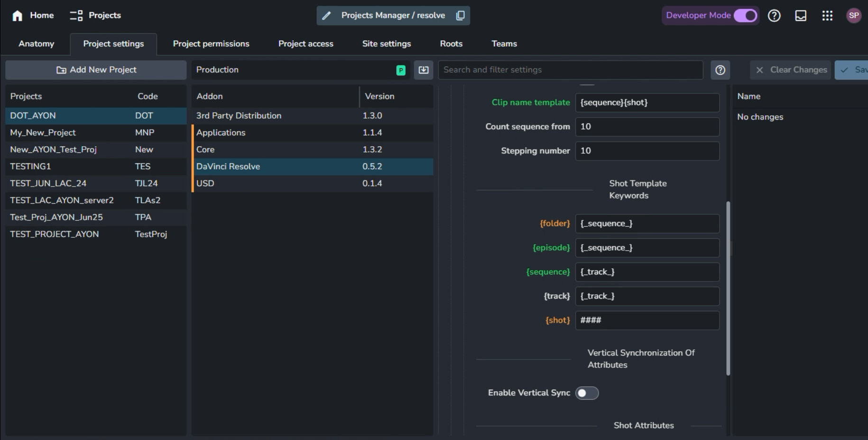Open the inbox tray icon
This screenshot has height=440, width=868.
(801, 16)
